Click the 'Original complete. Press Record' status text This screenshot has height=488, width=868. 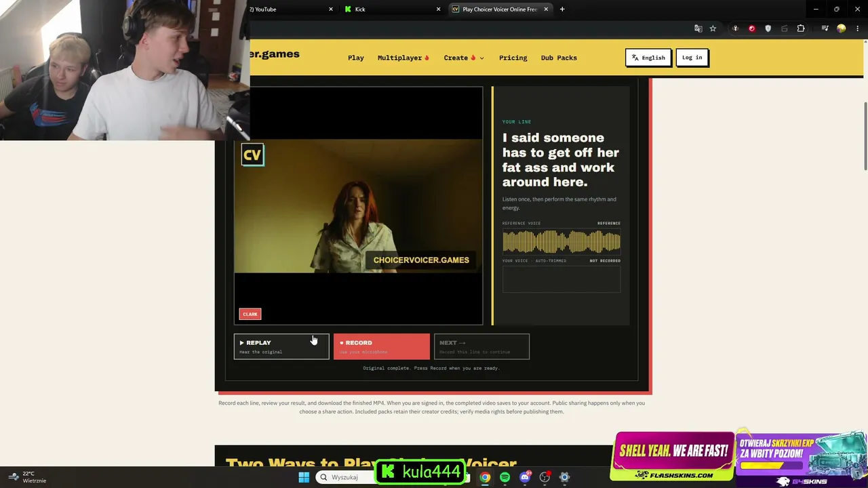[x=431, y=368]
